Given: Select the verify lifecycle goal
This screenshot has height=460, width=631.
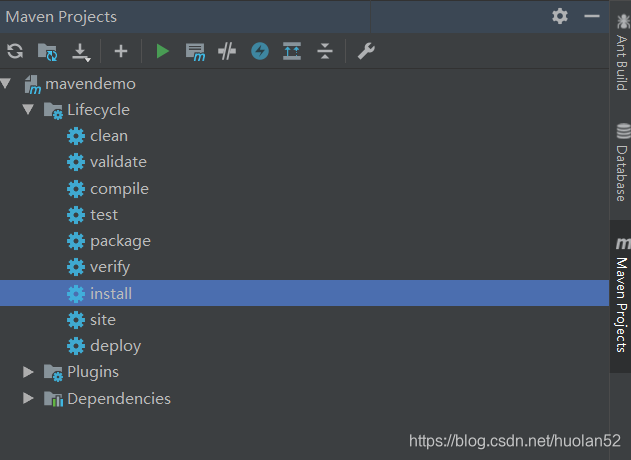Looking at the screenshot, I should coord(110,267).
